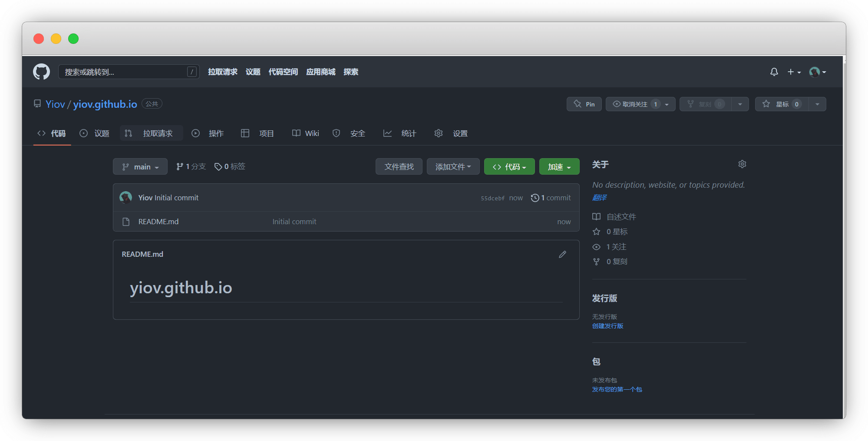Screen dimensions: 868x441
Task: Click the GitHub logo icon
Action: point(41,72)
